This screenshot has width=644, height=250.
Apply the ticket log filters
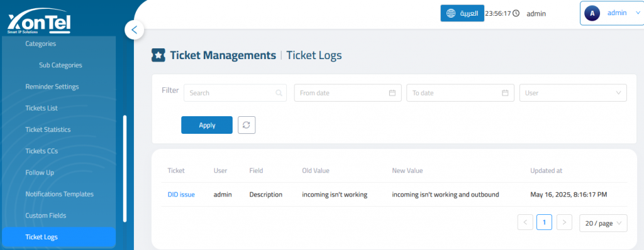207,125
